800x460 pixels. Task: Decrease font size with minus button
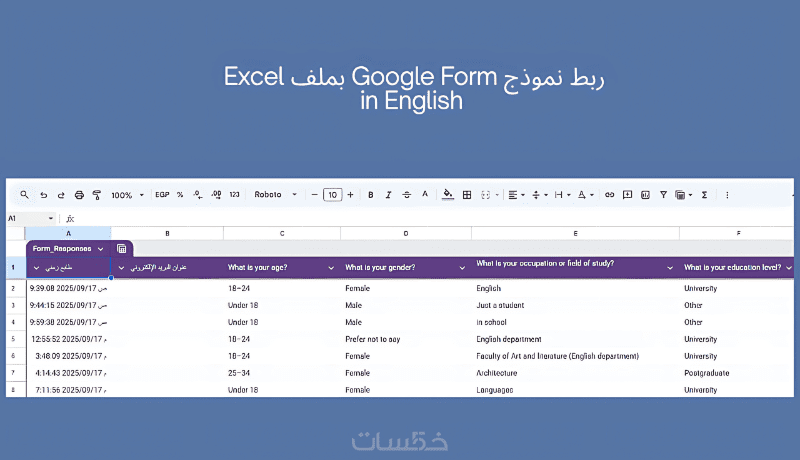pos(314,195)
